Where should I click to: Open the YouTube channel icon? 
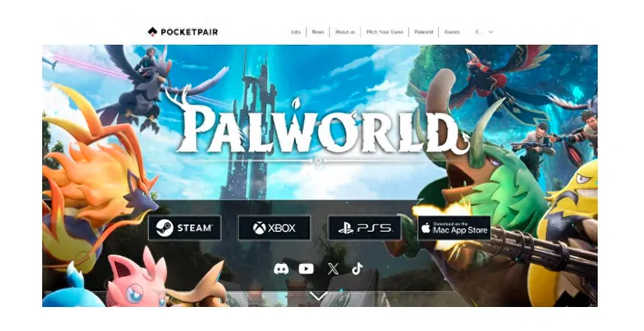click(306, 269)
